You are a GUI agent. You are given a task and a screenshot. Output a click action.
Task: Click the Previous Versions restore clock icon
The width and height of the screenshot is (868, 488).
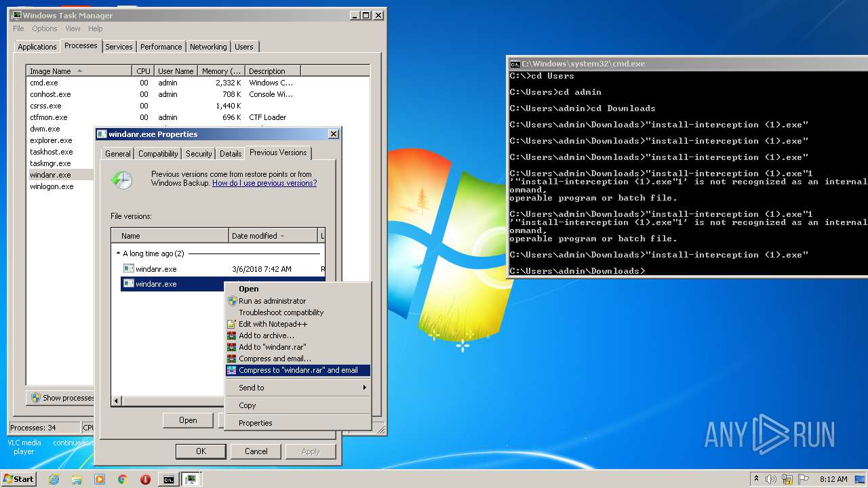(122, 180)
